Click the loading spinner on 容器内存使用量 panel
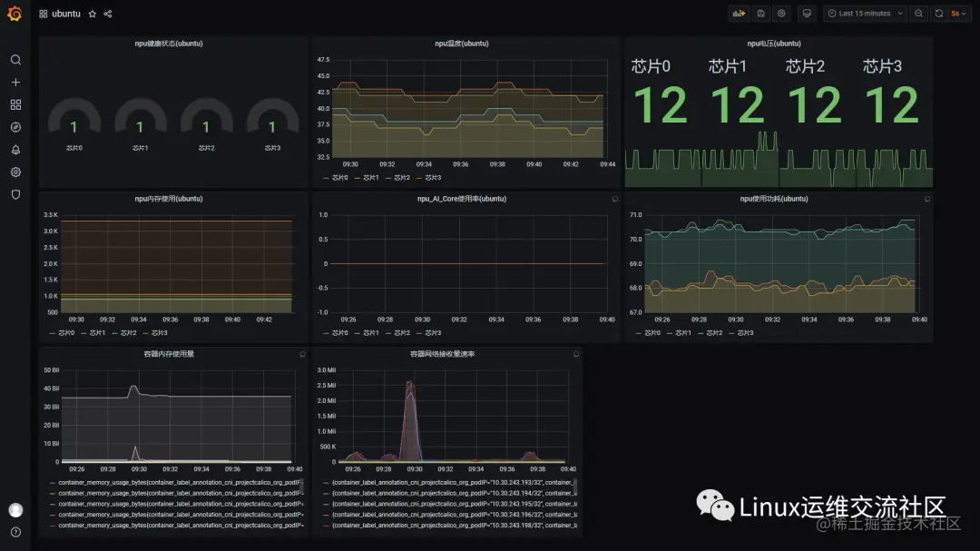The width and height of the screenshot is (980, 551). [x=302, y=354]
